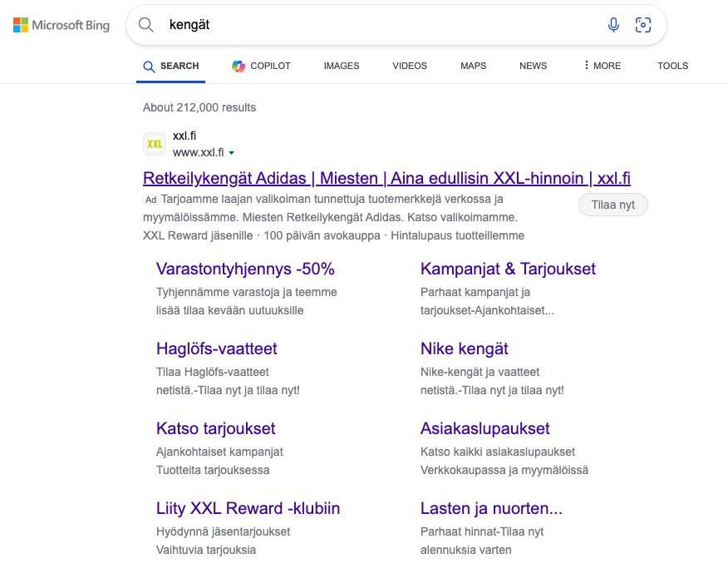The width and height of the screenshot is (728, 578).
Task: Expand the green arrow next to www.xxl.fi
Action: 231,153
